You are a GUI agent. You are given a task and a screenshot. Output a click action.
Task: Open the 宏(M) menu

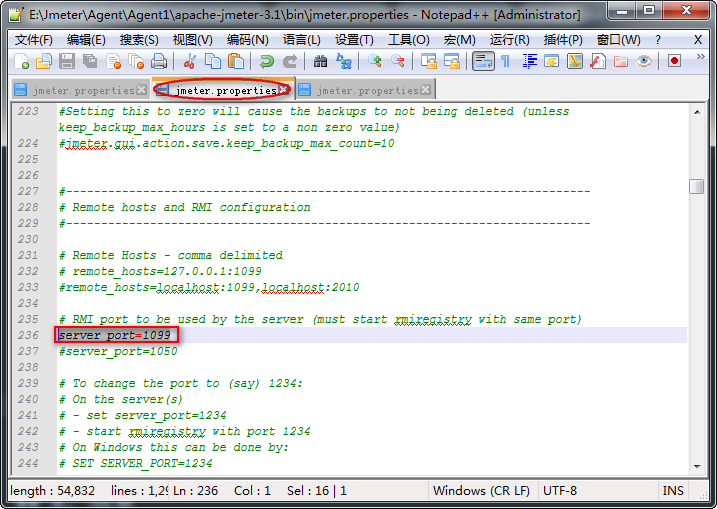point(460,40)
